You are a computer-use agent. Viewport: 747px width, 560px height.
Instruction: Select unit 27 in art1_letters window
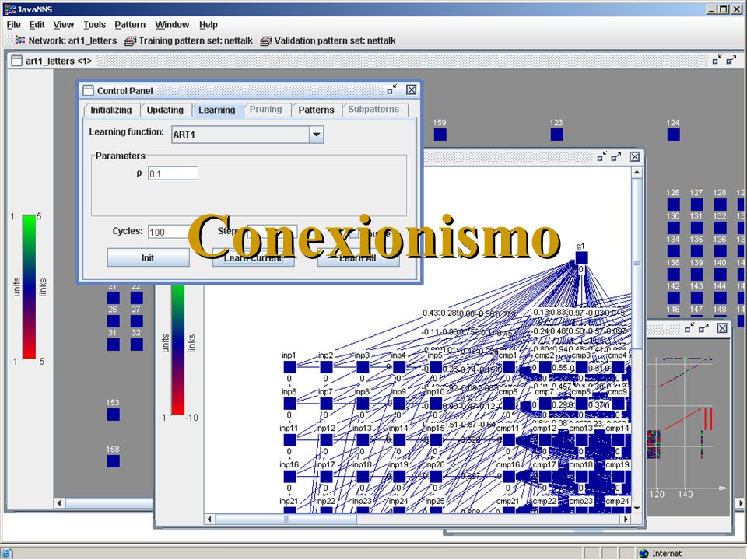tap(137, 321)
